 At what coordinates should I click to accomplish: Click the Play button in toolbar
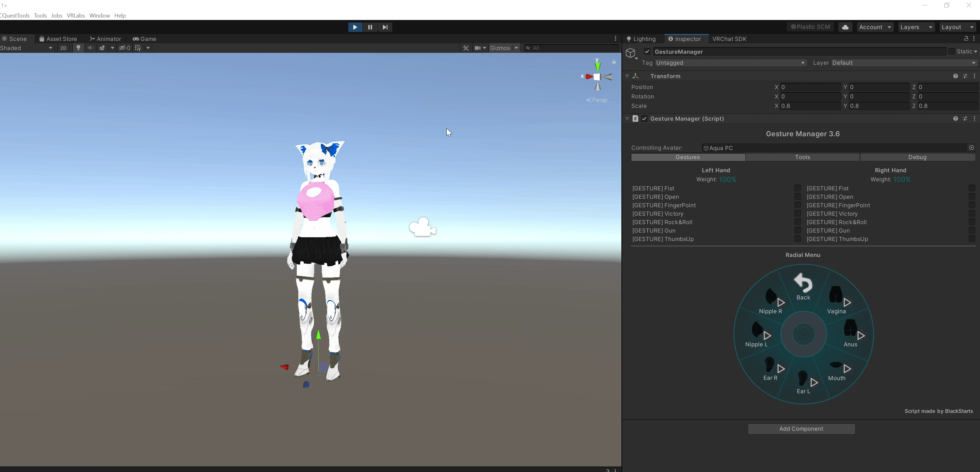click(x=355, y=27)
